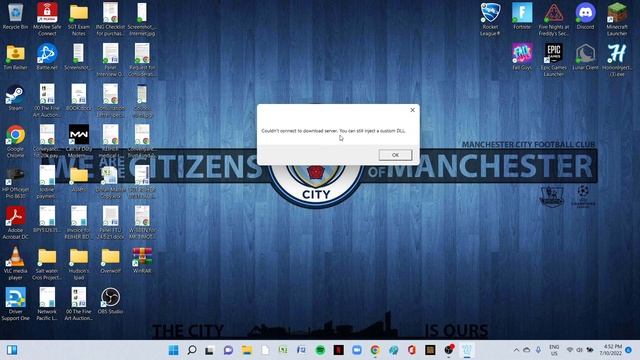This screenshot has width=640, height=360.
Task: Select the Horion injector exe file
Action: point(617,60)
